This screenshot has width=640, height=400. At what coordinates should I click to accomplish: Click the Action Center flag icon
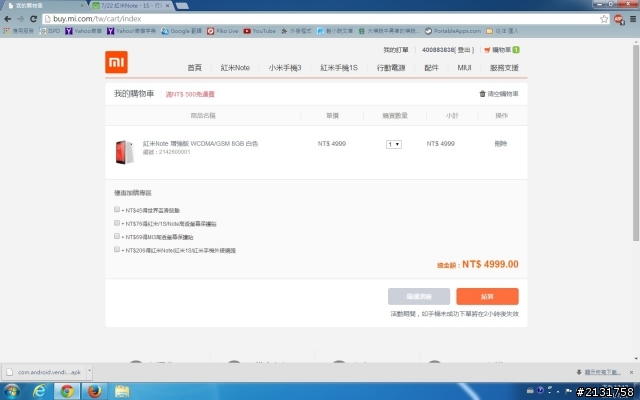[x=569, y=390]
